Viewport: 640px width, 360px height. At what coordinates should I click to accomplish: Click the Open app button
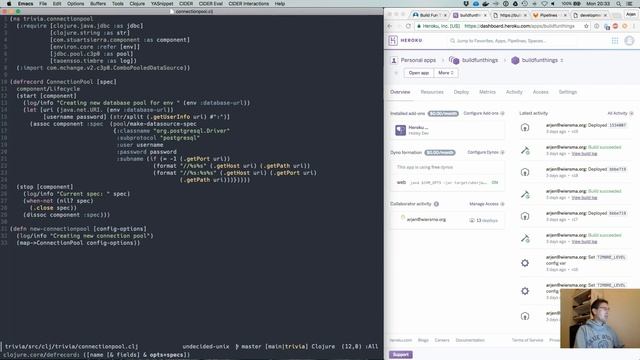(419, 73)
